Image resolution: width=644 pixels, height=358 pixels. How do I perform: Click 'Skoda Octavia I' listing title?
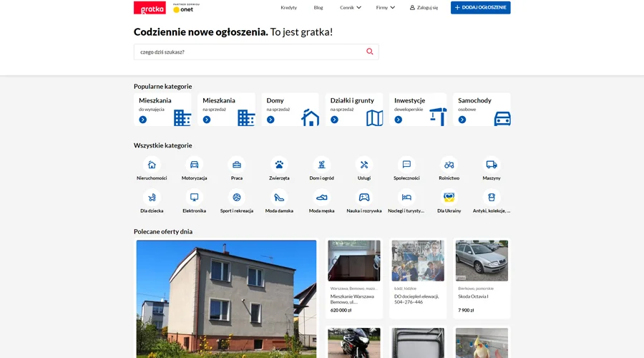pos(473,296)
